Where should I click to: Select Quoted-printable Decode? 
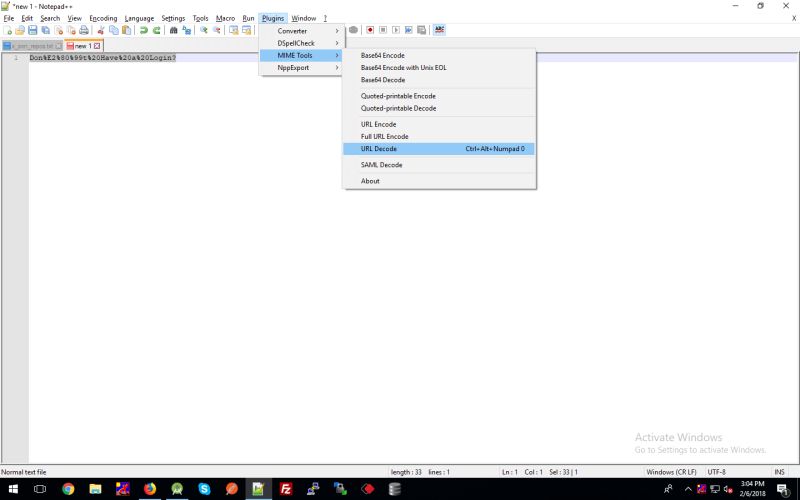click(439, 108)
